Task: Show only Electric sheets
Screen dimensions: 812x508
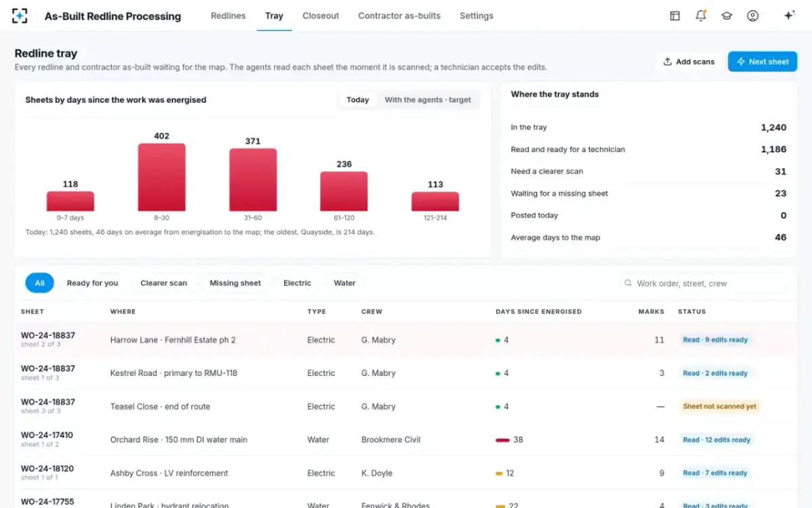Action: [x=297, y=283]
